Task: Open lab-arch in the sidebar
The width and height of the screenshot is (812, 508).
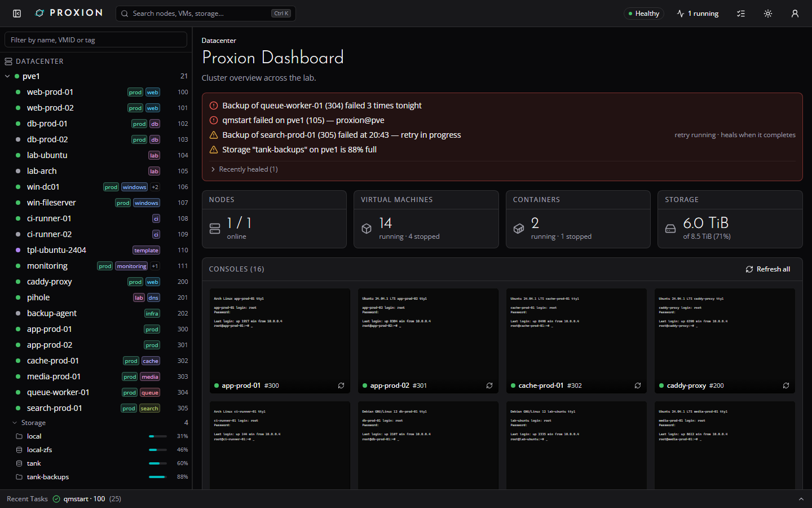Action: (x=96, y=171)
